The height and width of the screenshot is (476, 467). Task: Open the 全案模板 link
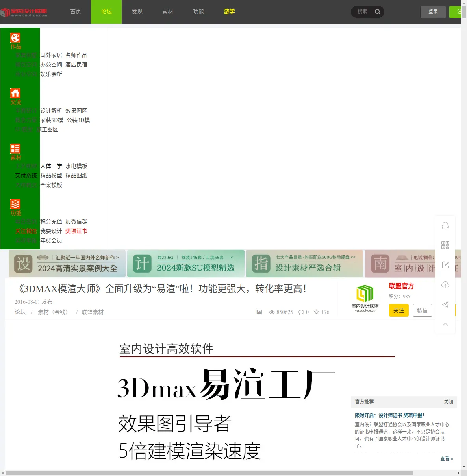51,185
